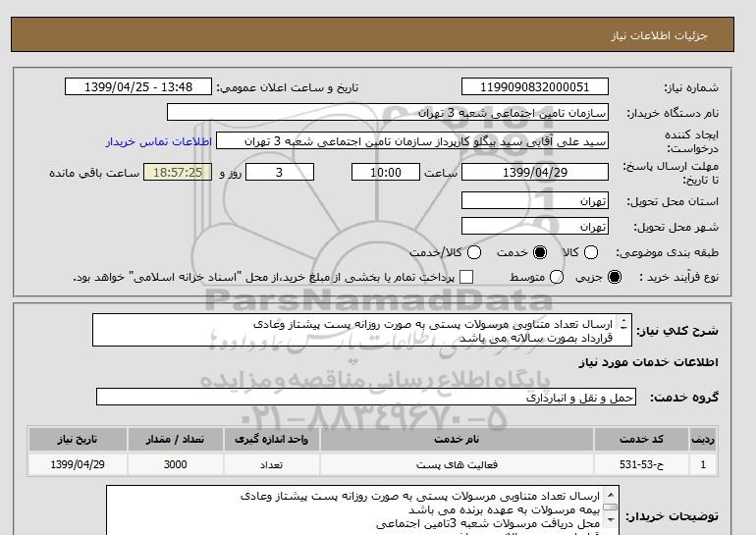
Task: Click the شرح کلی نیاز description text box
Action: pyautogui.click(x=362, y=330)
